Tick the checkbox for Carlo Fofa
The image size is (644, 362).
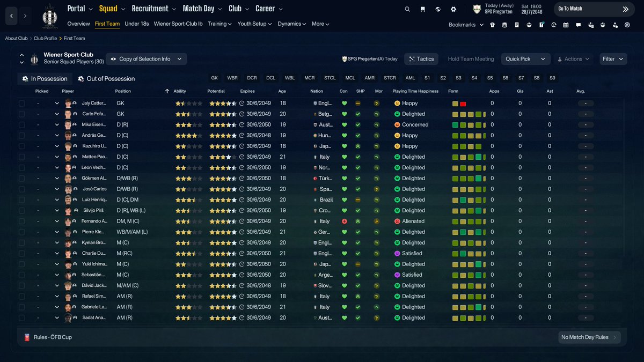(21, 114)
